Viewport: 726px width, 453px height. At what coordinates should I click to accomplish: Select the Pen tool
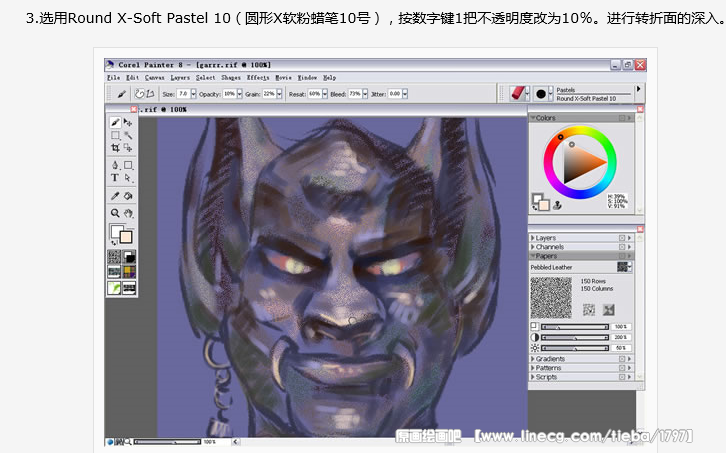[x=115, y=165]
